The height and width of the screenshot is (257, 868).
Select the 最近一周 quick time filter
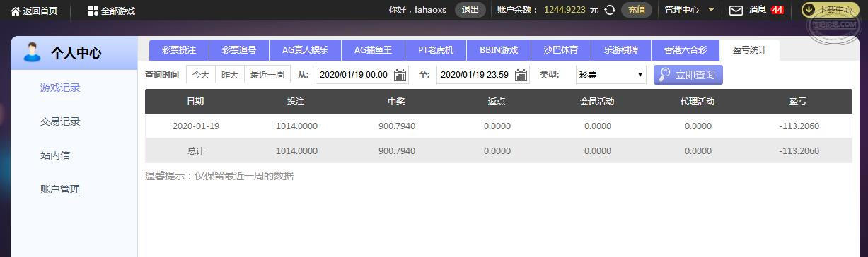point(267,74)
